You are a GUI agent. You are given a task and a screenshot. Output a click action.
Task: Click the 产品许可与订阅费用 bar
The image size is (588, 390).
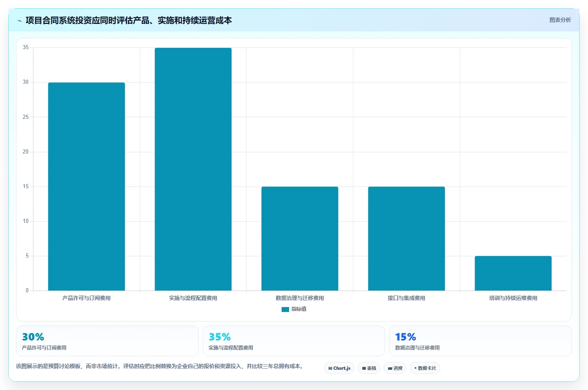click(x=87, y=187)
